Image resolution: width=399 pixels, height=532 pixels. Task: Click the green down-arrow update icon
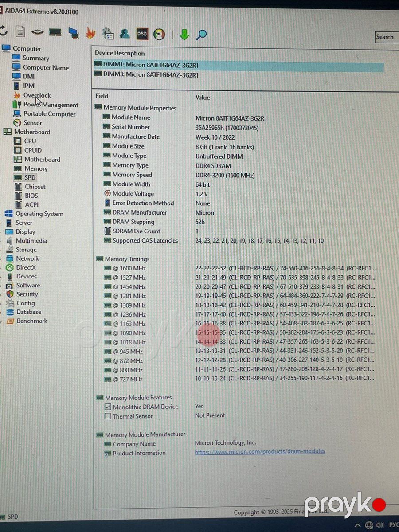[184, 34]
